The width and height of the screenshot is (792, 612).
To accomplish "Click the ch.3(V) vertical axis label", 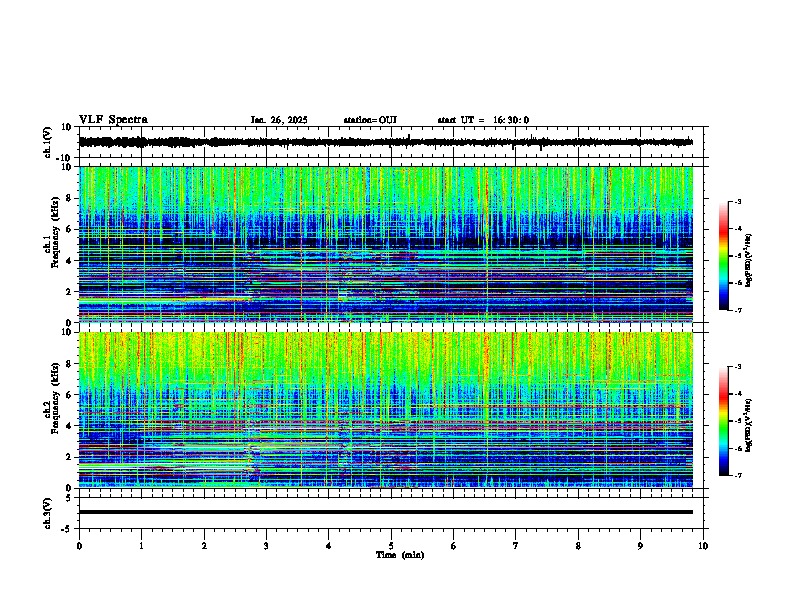I will (48, 513).
